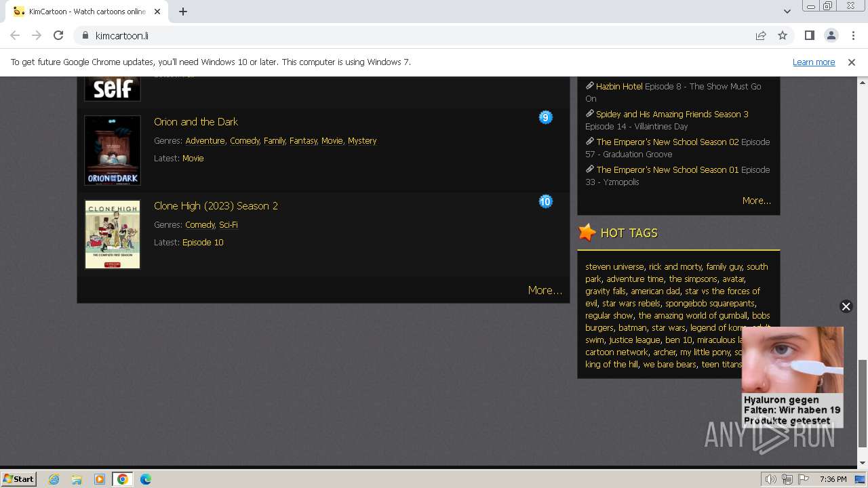Open the Action Center flag icon
Image resolution: width=868 pixels, height=488 pixels.
pyautogui.click(x=804, y=479)
